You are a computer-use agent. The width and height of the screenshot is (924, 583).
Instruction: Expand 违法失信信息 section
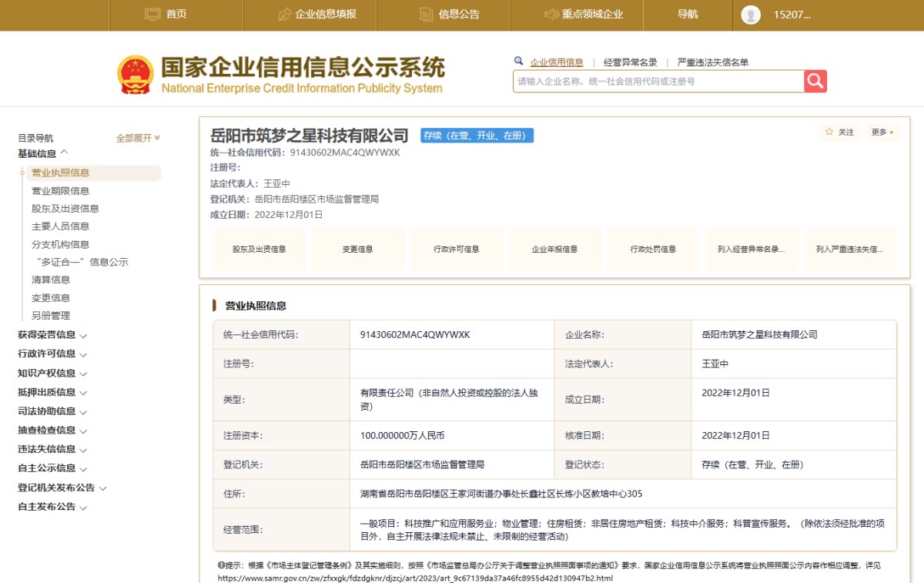52,449
